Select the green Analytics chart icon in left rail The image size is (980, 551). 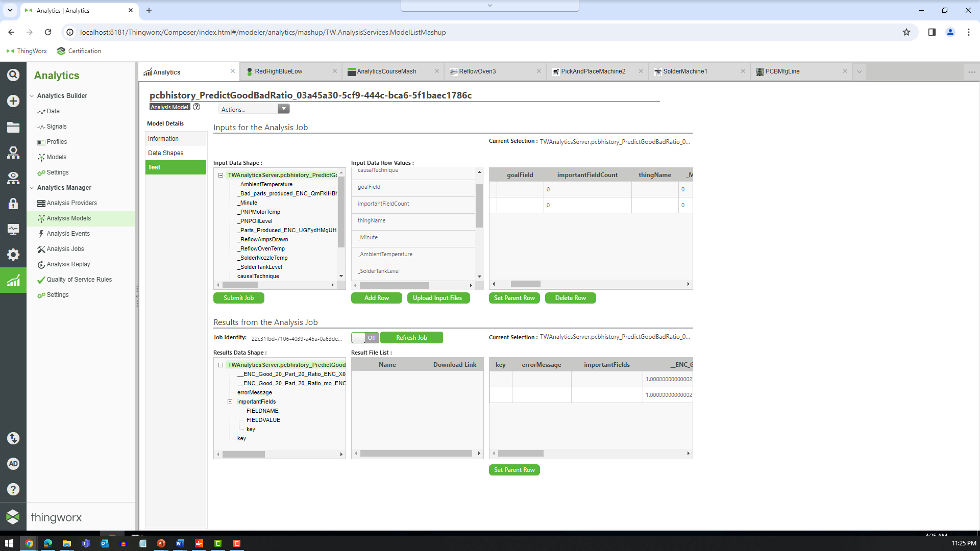click(13, 280)
